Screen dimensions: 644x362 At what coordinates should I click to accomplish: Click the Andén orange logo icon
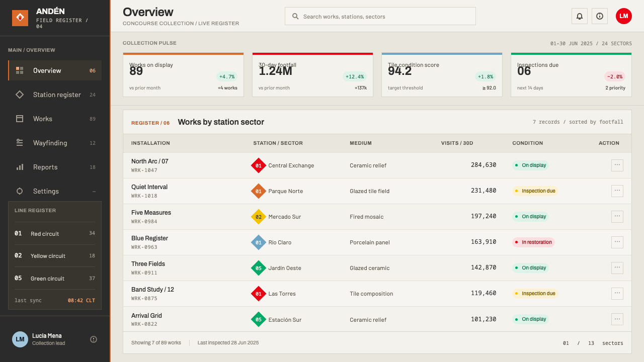tap(20, 18)
